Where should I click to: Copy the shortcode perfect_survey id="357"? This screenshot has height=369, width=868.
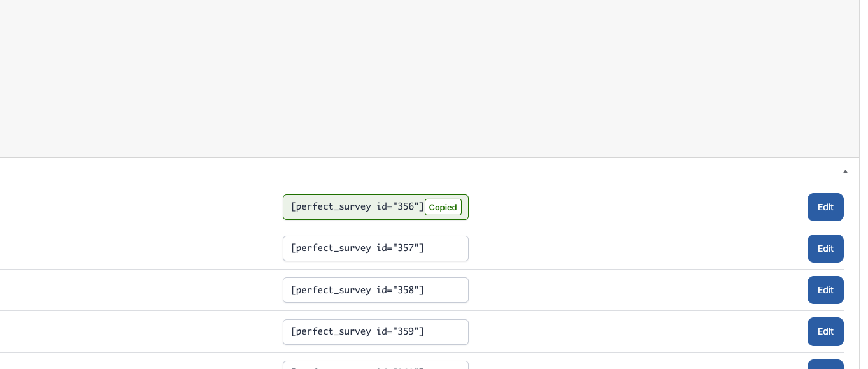click(x=376, y=249)
